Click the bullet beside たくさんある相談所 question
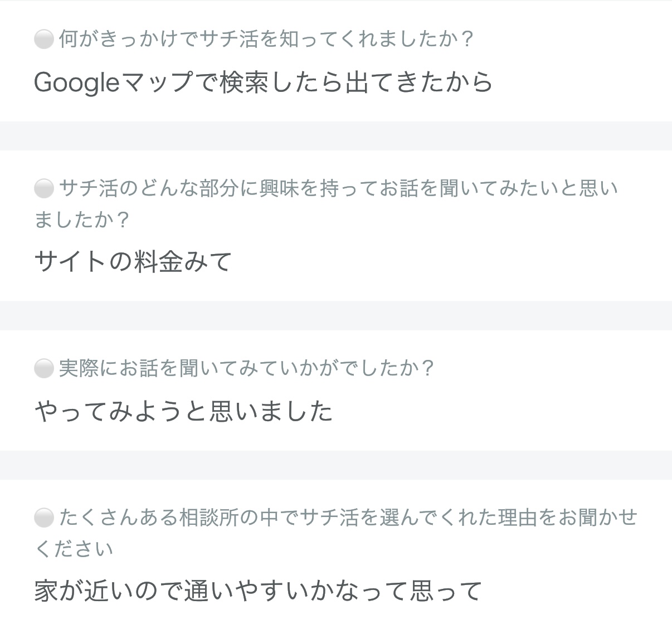This screenshot has width=672, height=629. point(43,518)
